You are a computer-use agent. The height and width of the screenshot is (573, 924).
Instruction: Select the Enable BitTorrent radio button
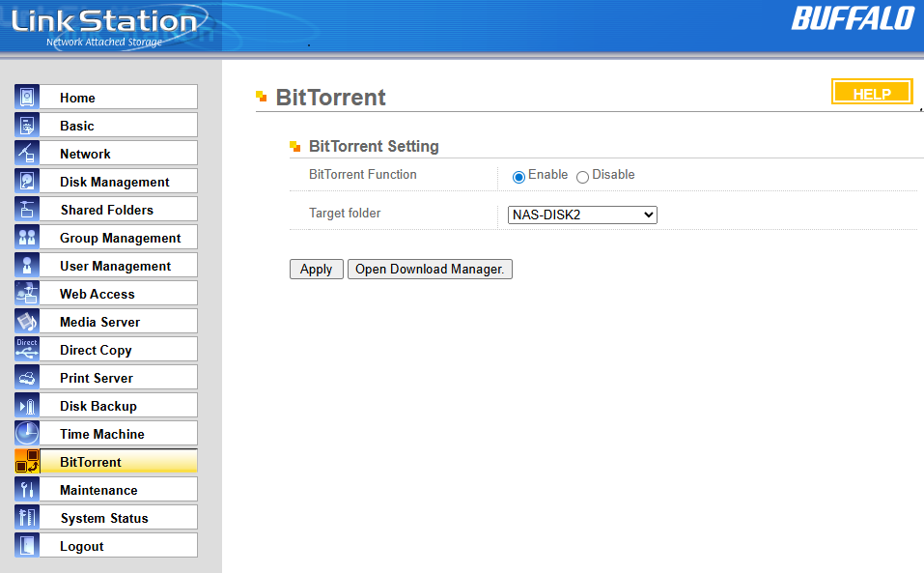518,177
